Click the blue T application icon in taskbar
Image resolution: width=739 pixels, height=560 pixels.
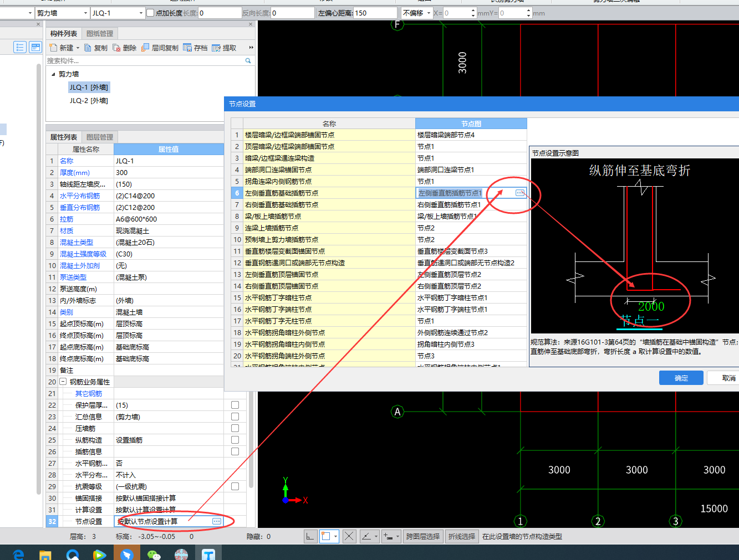[208, 554]
